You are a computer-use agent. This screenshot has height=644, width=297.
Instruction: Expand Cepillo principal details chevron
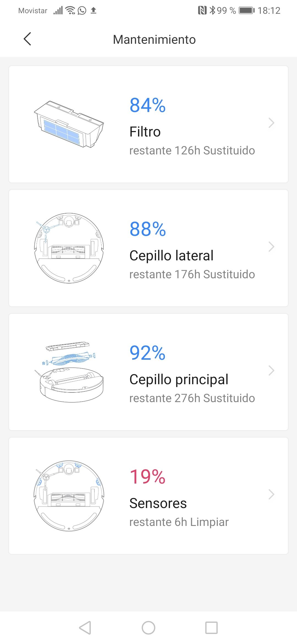pos(271,371)
